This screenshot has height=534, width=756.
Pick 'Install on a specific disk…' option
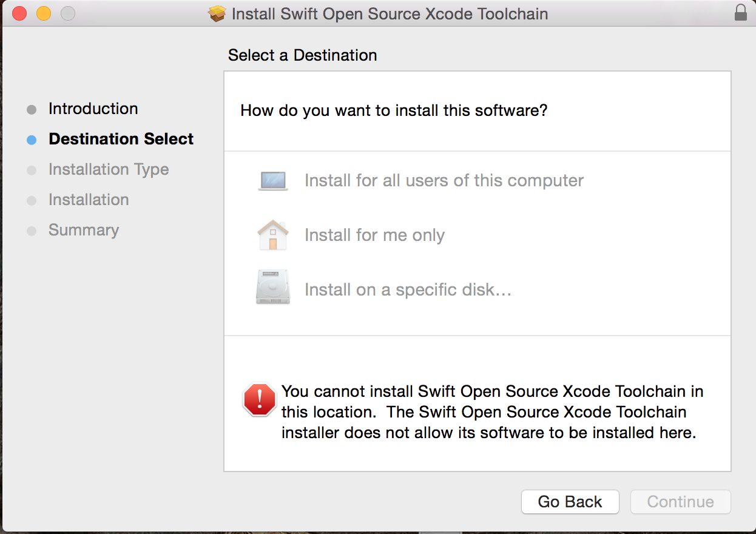point(408,290)
